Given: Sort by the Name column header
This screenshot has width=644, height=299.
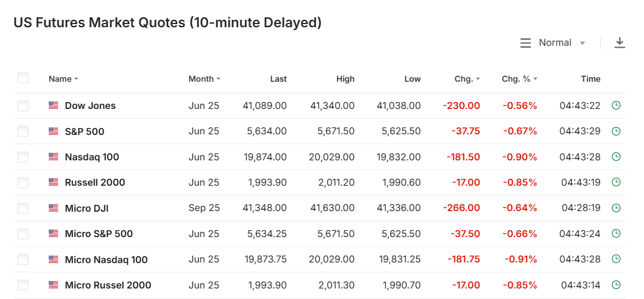Looking at the screenshot, I should tap(63, 79).
